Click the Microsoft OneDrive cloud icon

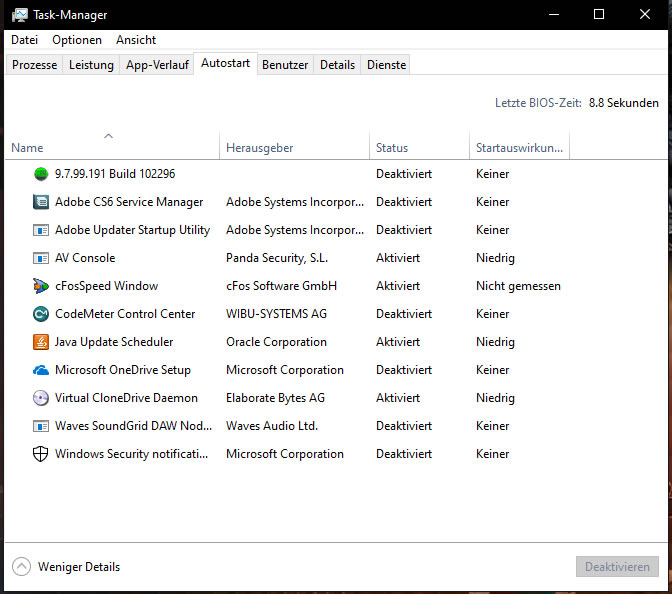pyautogui.click(x=41, y=370)
